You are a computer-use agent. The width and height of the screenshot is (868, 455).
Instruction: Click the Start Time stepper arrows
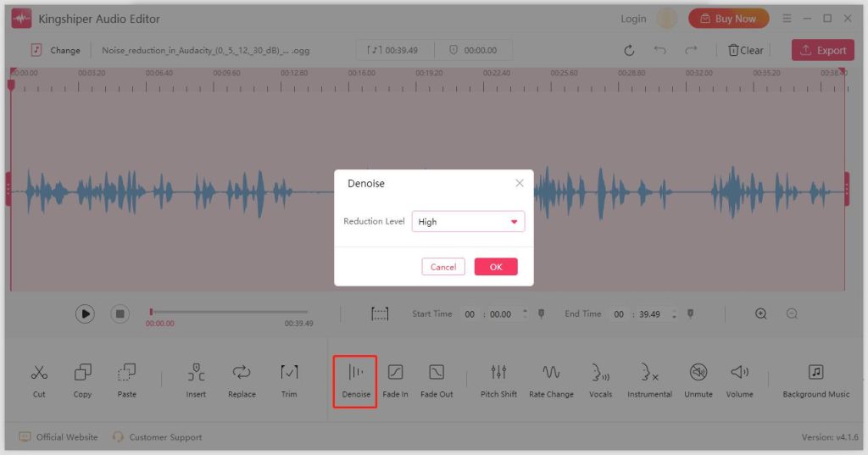click(525, 314)
